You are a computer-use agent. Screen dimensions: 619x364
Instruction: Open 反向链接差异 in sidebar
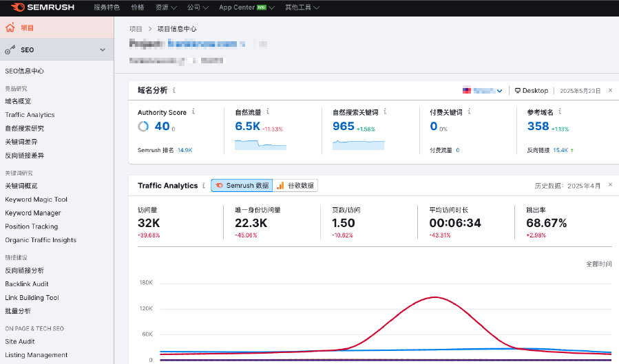pyautogui.click(x=25, y=156)
